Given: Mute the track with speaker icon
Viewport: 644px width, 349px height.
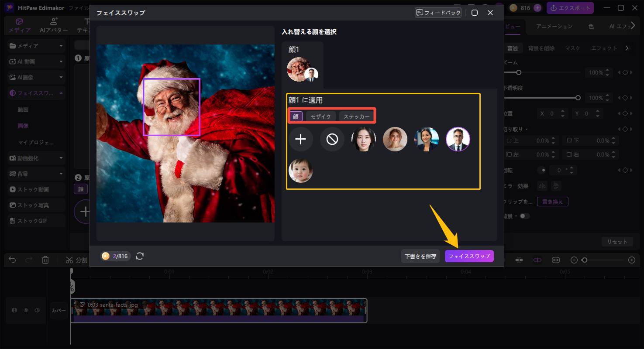Looking at the screenshot, I should click(37, 310).
